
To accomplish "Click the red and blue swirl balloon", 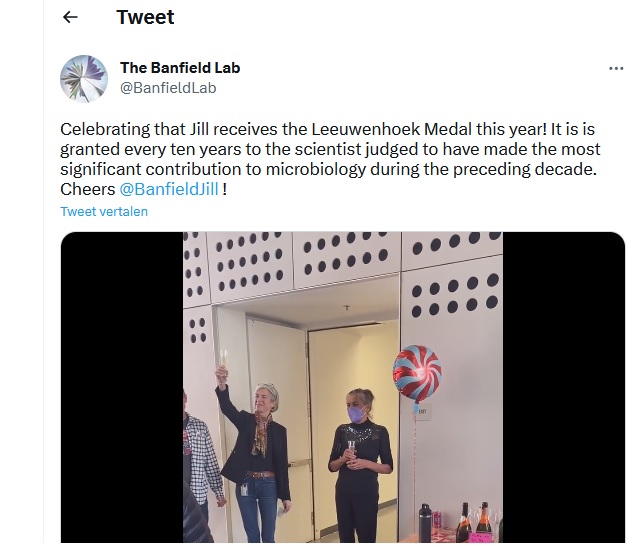I will [x=417, y=374].
